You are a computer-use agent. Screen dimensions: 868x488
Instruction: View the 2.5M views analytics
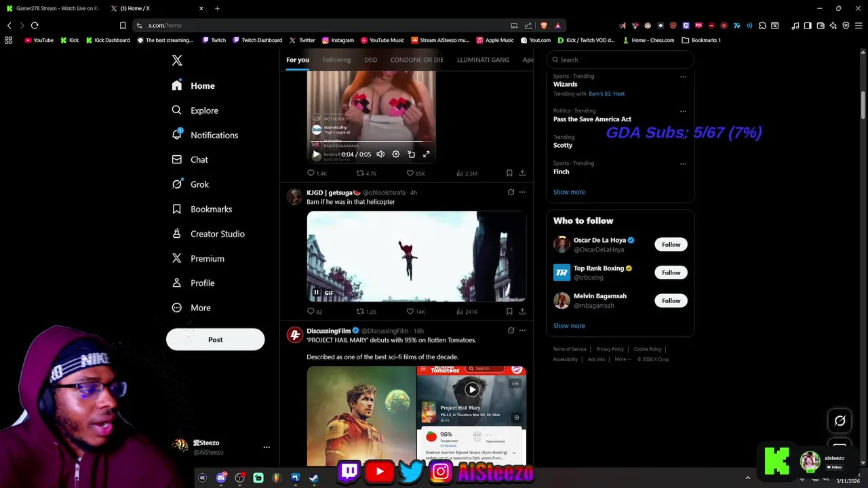[x=467, y=174]
